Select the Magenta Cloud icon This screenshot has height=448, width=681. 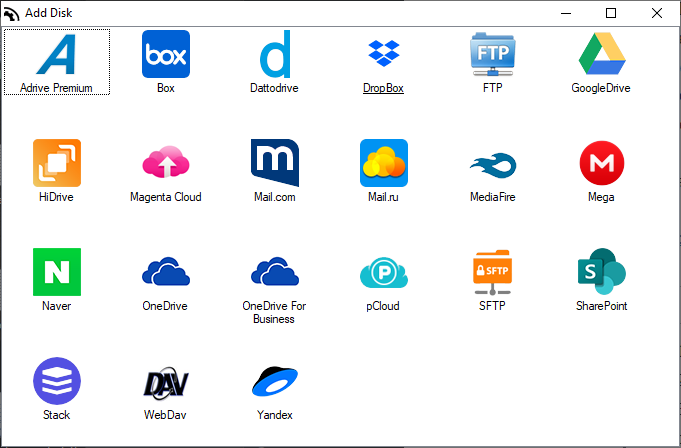pyautogui.click(x=166, y=162)
